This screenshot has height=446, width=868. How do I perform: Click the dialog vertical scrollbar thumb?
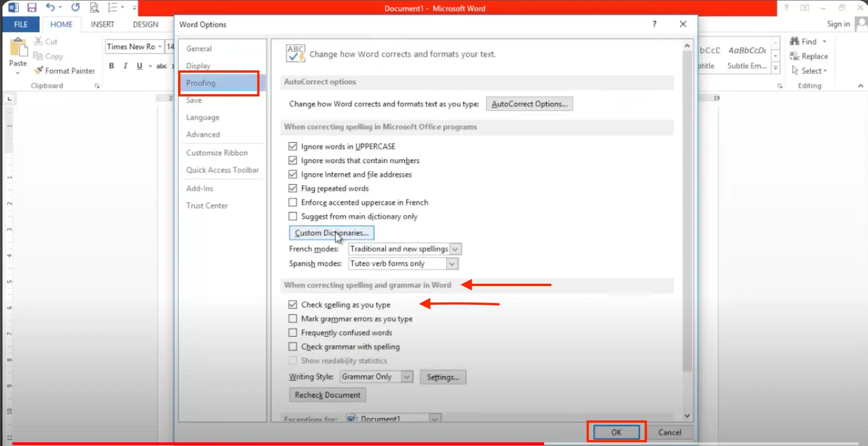(687, 210)
